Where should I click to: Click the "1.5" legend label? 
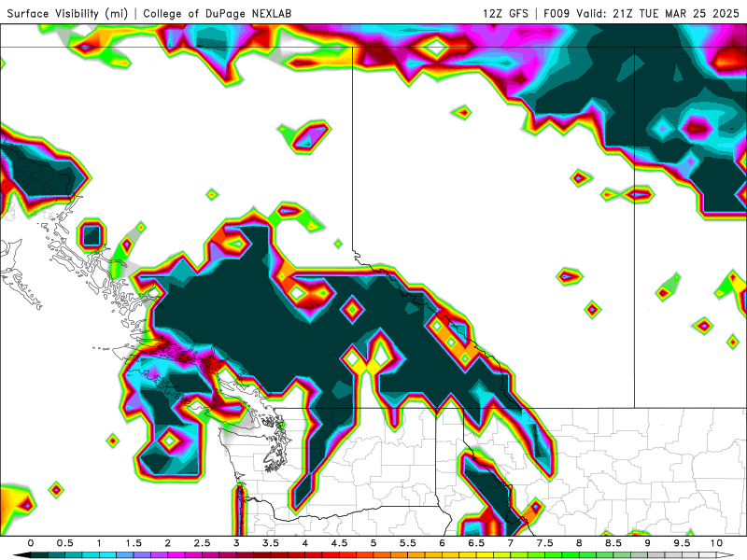coord(134,543)
